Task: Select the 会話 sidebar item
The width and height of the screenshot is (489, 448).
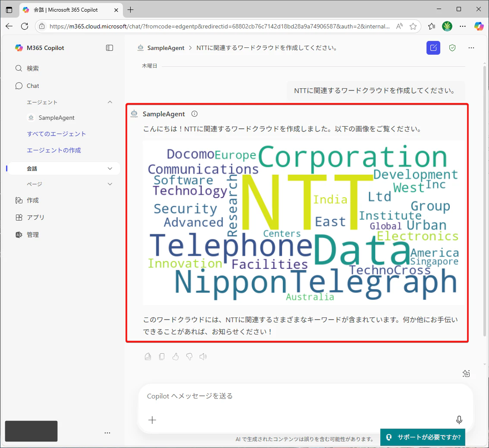Action: pyautogui.click(x=64, y=168)
